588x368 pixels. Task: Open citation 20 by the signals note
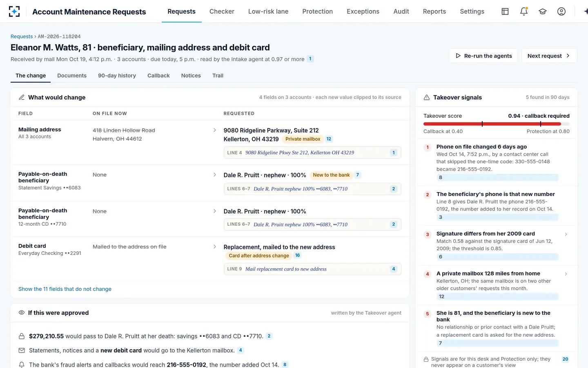[565, 359]
